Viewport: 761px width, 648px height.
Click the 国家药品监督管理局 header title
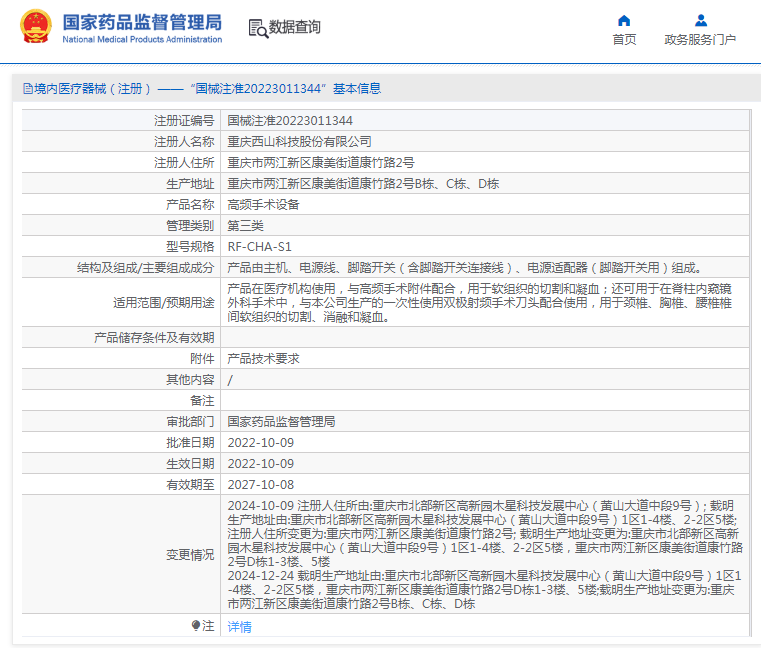coord(142,22)
